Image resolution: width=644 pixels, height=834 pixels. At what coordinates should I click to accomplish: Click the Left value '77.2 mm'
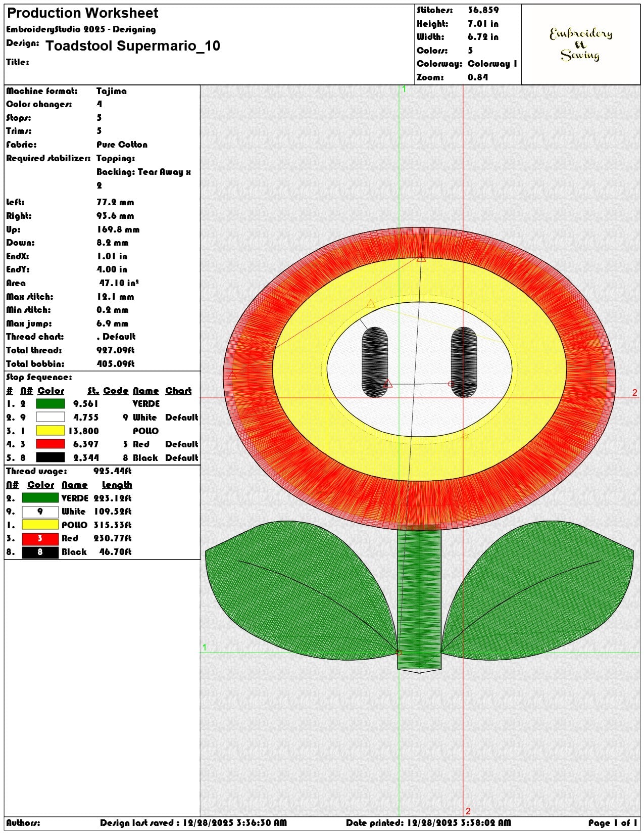coord(115,202)
